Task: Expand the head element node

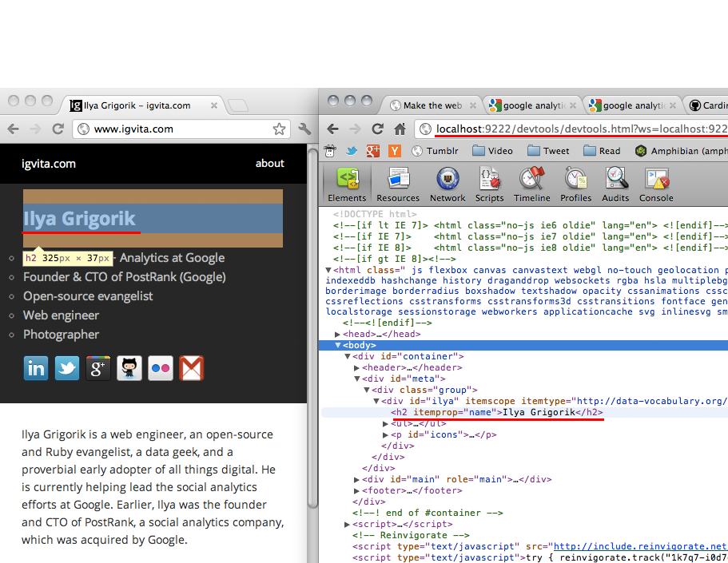Action: tap(337, 334)
